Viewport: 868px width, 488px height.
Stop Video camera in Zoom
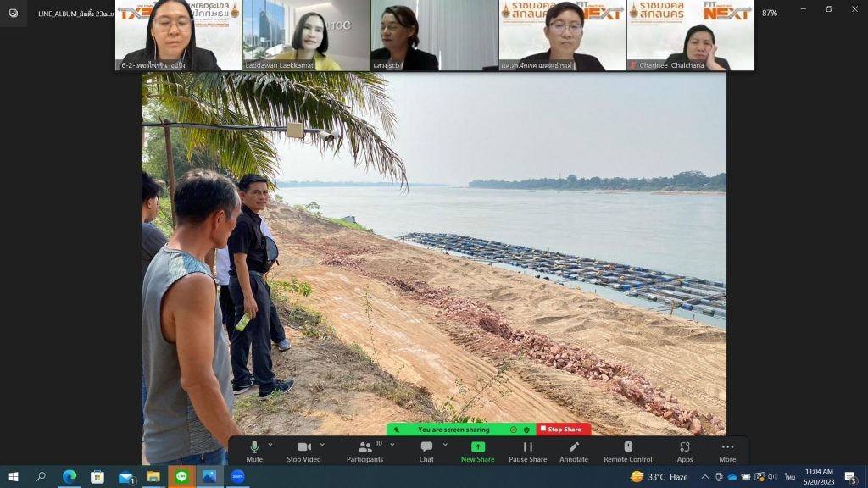304,449
